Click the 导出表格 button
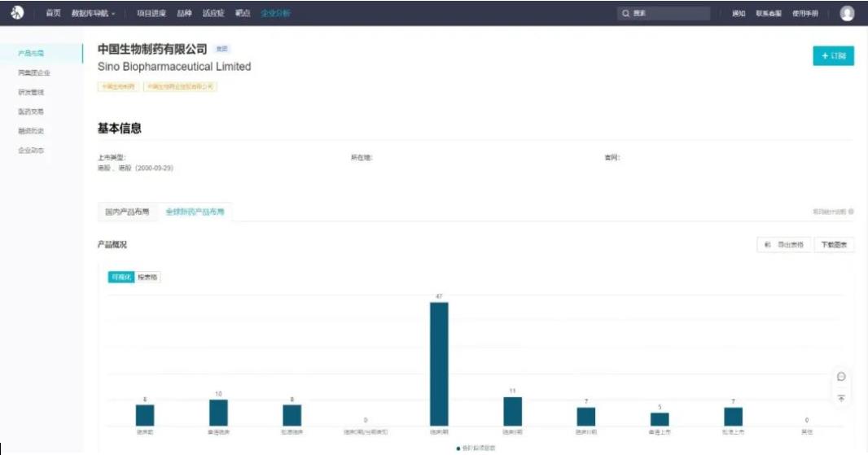868x455 pixels. [x=785, y=245]
